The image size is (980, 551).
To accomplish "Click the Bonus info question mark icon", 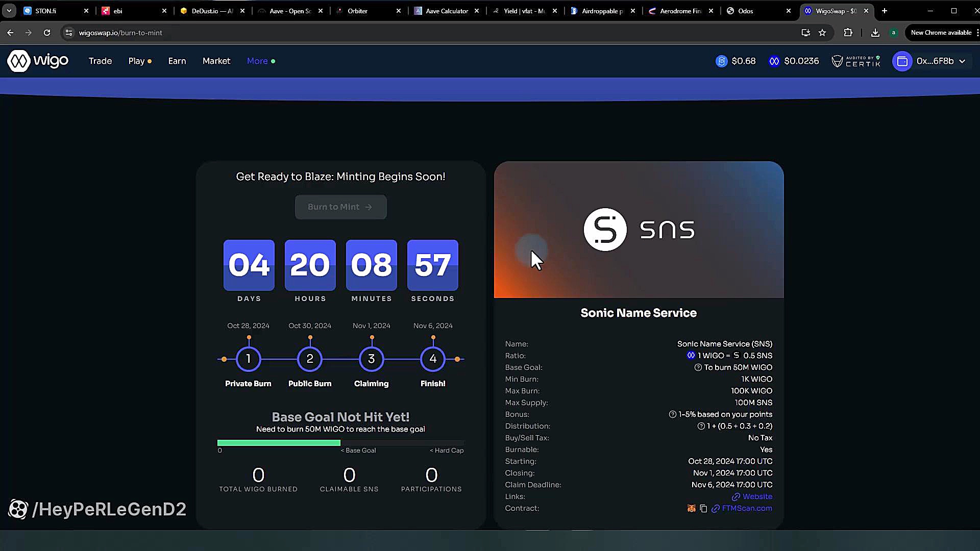I will pos(672,415).
